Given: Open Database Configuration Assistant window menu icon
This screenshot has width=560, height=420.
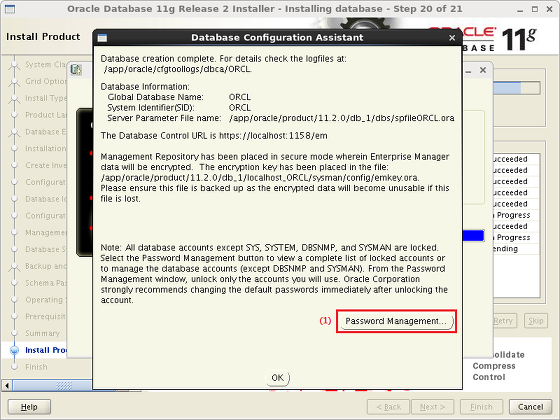Looking at the screenshot, I should 102,38.
